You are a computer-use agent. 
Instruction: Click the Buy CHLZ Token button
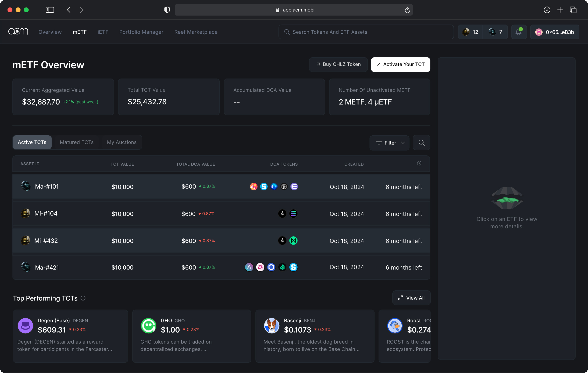(338, 64)
